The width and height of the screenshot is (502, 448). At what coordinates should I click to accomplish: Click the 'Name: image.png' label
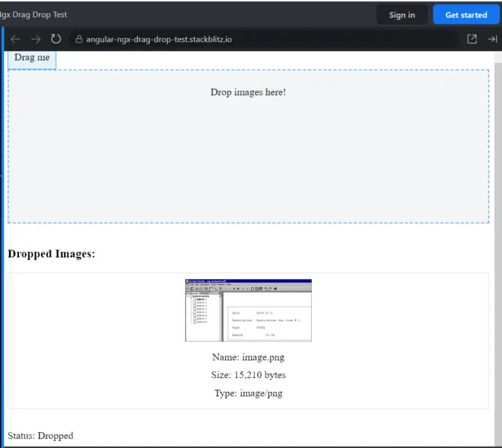click(248, 357)
